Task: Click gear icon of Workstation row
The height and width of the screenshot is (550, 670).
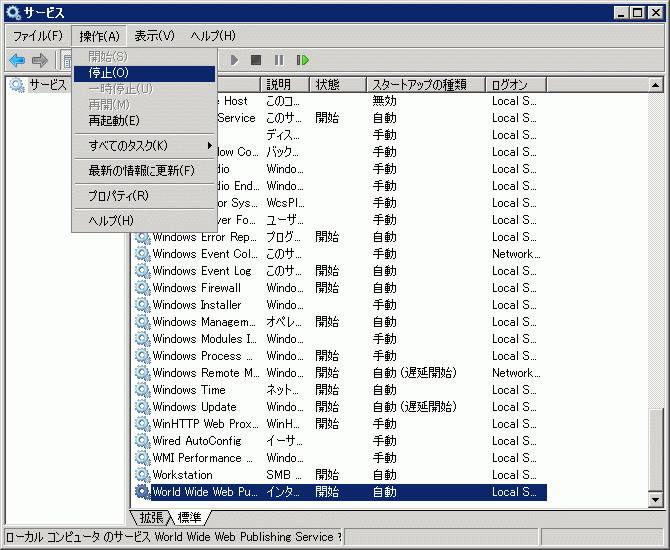Action: pos(142,475)
